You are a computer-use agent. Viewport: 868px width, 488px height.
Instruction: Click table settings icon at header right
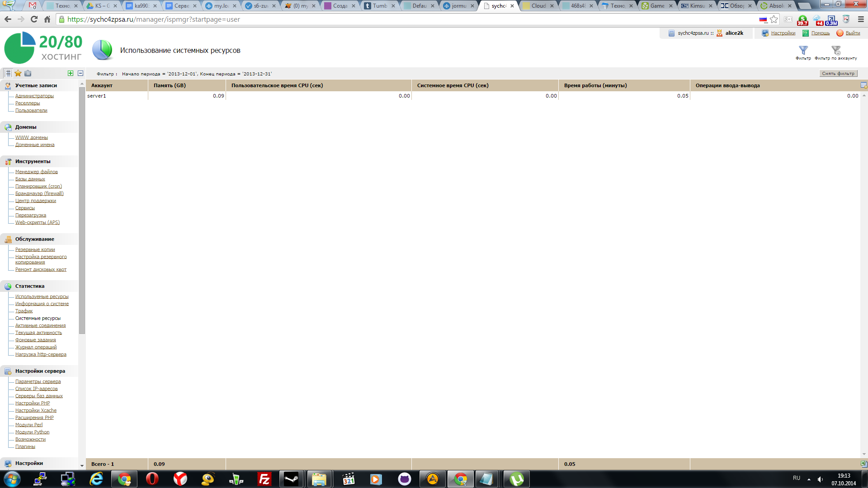click(x=863, y=85)
